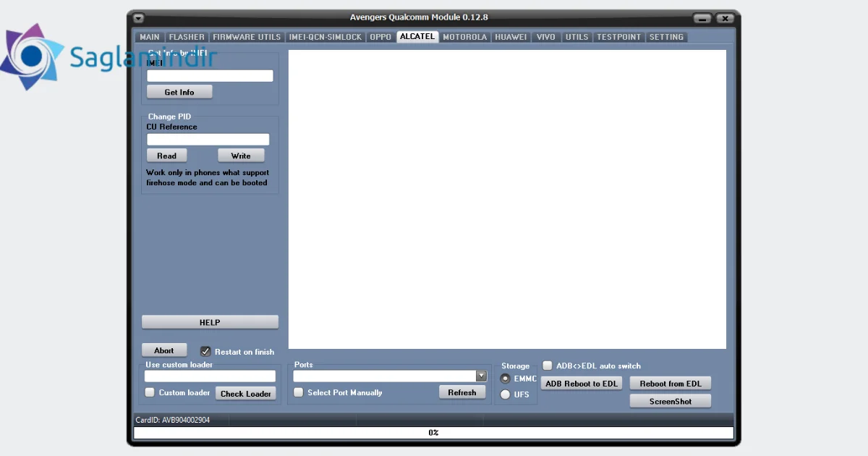868x456 pixels.
Task: Minimize the Avengers Qualcomm Module window
Action: coord(702,18)
